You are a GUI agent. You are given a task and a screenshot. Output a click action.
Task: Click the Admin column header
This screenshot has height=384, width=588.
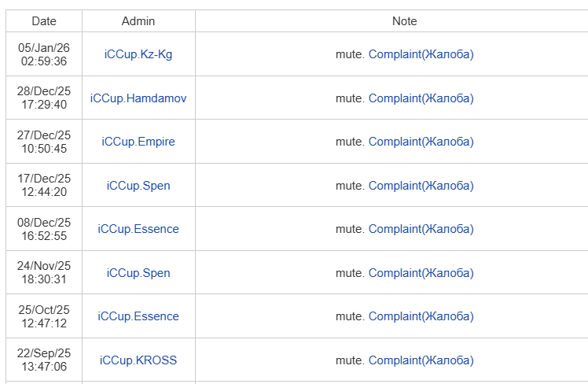[138, 21]
